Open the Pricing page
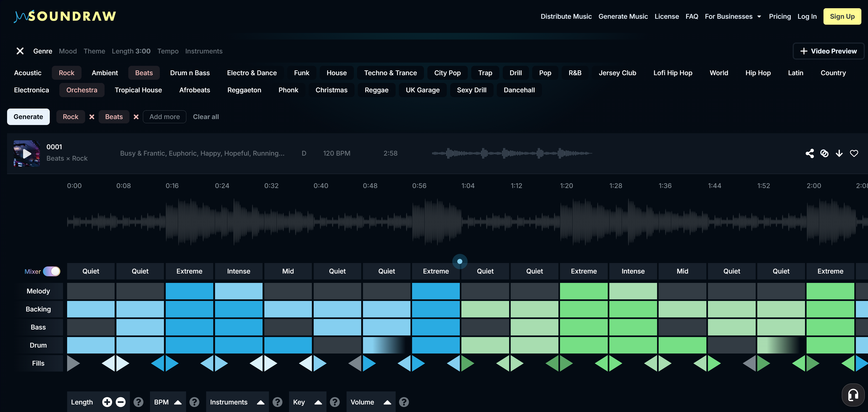 780,16
